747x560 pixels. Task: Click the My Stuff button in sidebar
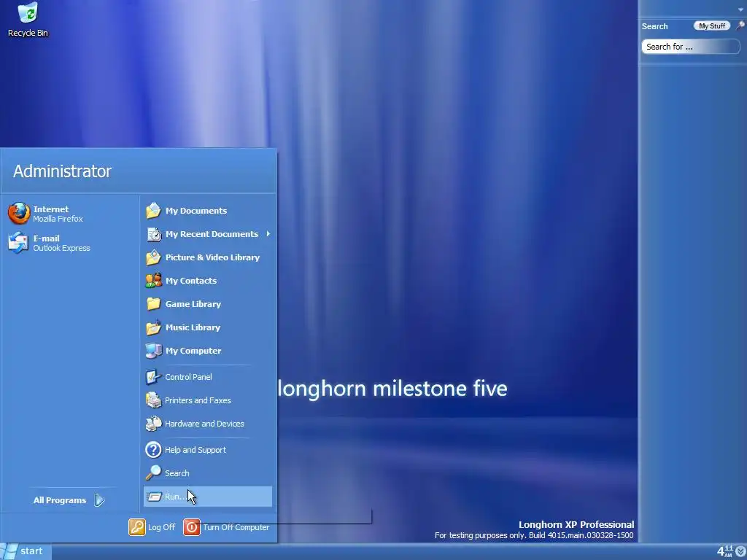[x=712, y=26]
